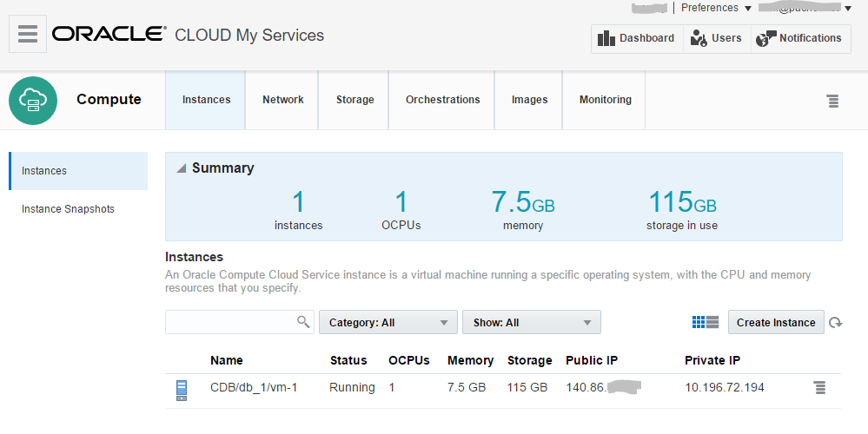The image size is (868, 434).
Task: Open the Users page
Action: 717,38
